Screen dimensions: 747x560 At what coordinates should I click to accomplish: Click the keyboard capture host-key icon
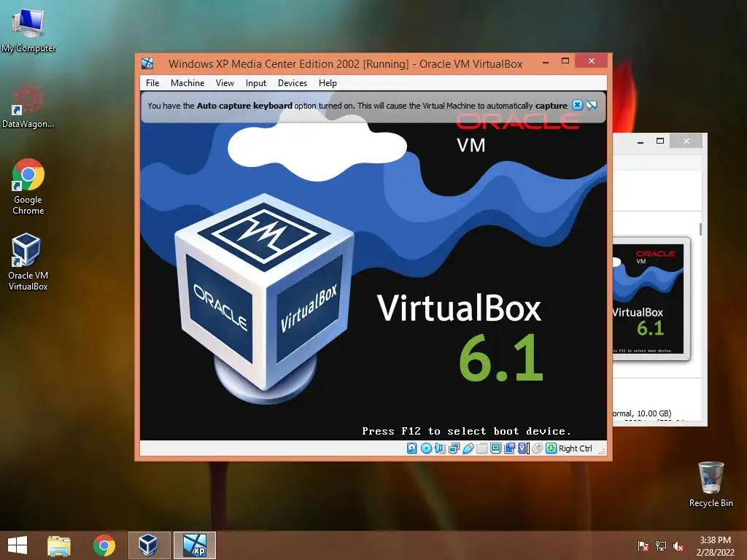click(x=551, y=448)
